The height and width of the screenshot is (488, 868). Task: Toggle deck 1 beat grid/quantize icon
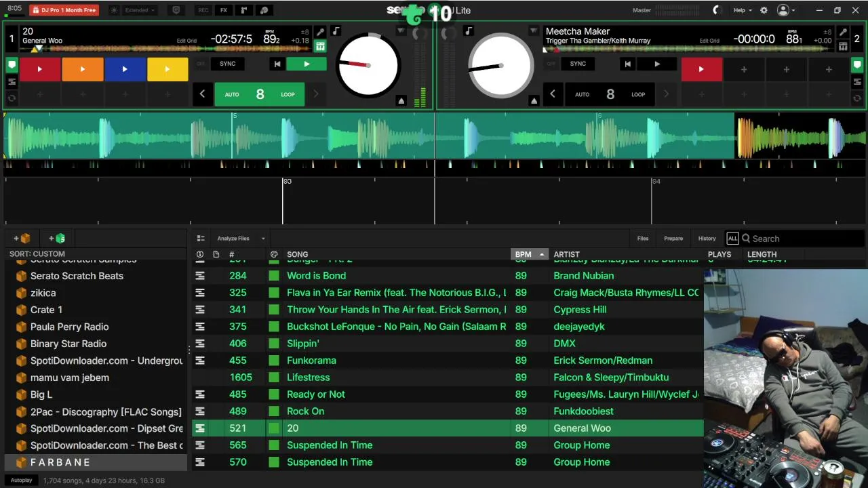pyautogui.click(x=320, y=46)
